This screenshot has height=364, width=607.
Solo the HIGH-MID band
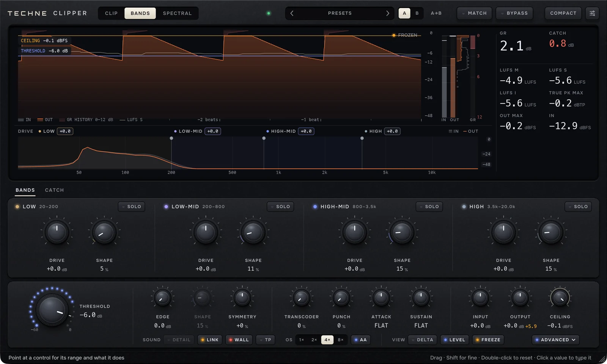[x=429, y=207]
